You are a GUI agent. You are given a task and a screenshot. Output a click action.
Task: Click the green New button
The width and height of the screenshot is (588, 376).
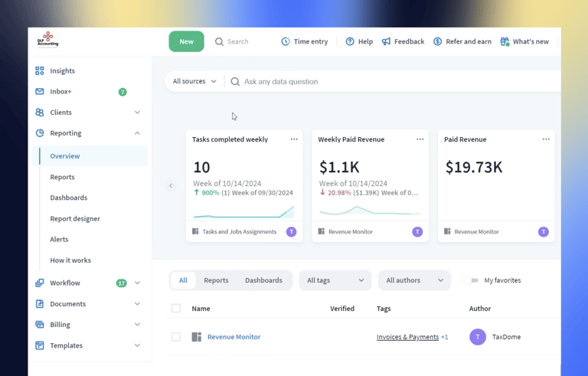tap(186, 41)
